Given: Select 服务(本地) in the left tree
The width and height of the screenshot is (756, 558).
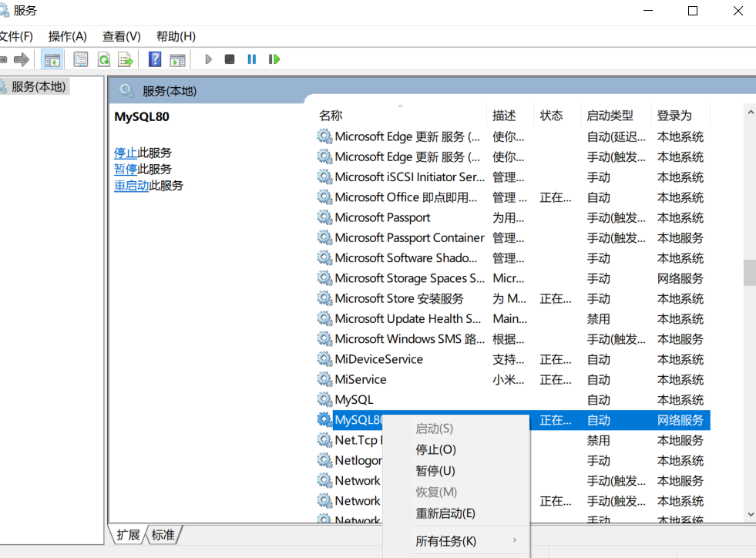Looking at the screenshot, I should [39, 87].
